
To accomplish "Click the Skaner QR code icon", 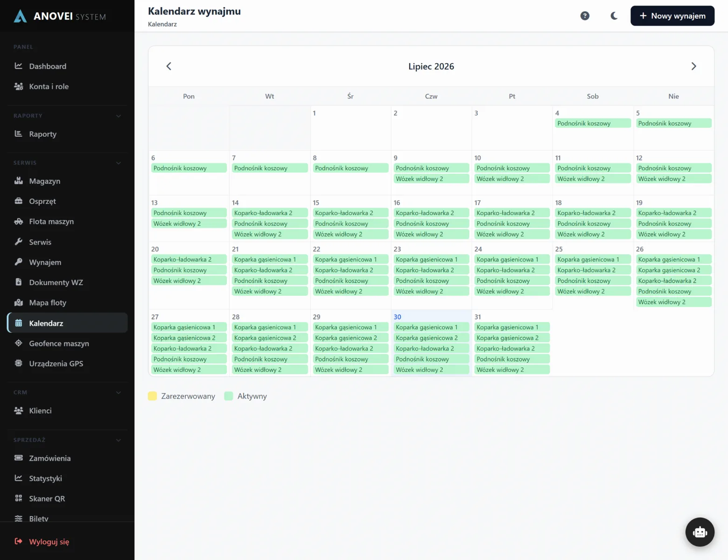I will [x=19, y=498].
